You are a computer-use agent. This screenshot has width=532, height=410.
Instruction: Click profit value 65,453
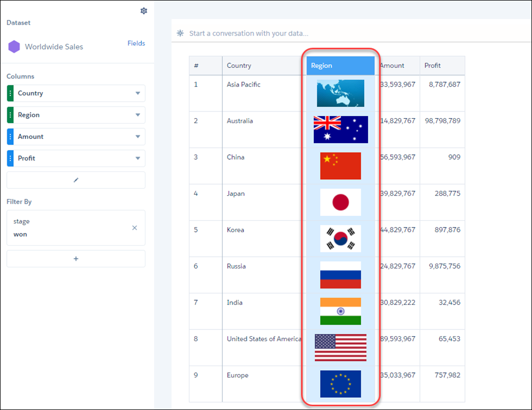pyautogui.click(x=450, y=339)
